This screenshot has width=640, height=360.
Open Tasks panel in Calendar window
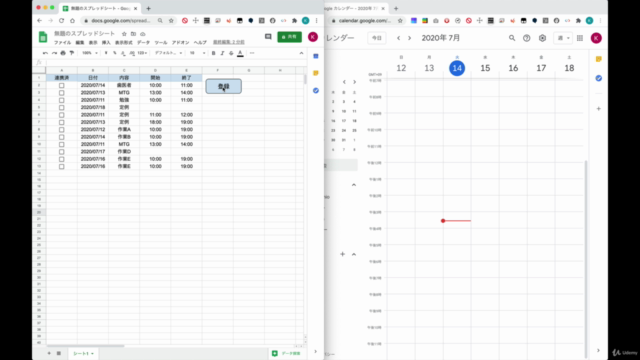pyautogui.click(x=599, y=78)
